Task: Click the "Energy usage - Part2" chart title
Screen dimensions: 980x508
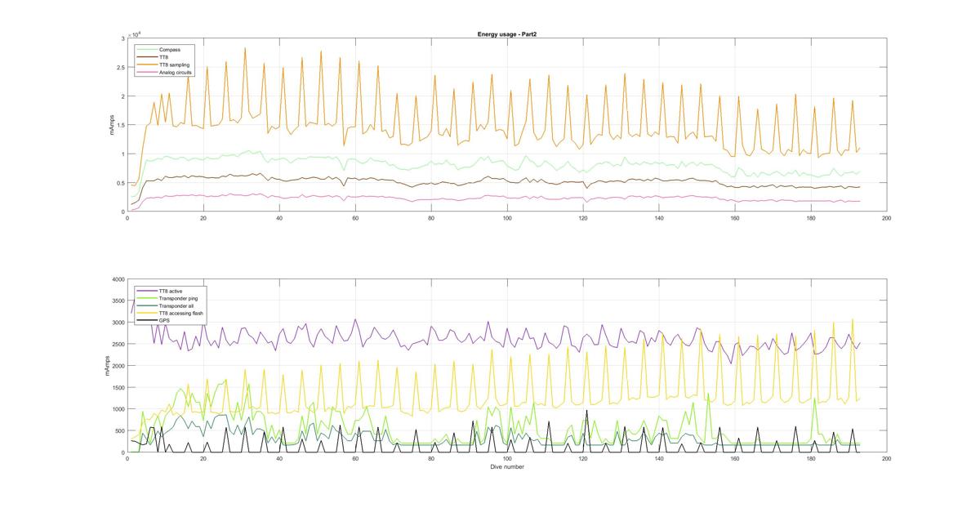Action: 507,33
